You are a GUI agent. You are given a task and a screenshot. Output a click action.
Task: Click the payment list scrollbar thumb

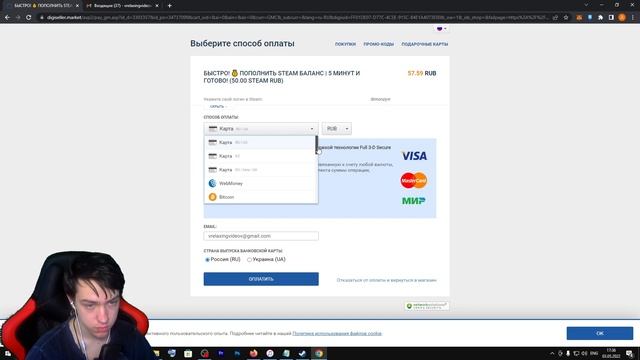click(x=317, y=145)
